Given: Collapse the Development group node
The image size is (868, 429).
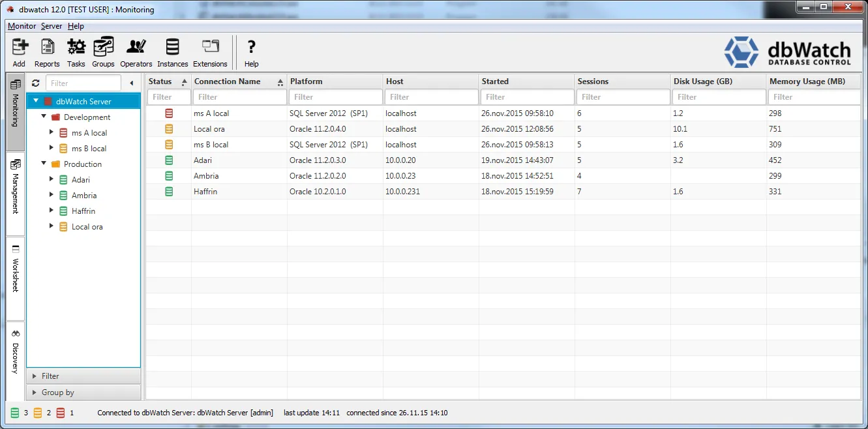Looking at the screenshot, I should tap(44, 117).
